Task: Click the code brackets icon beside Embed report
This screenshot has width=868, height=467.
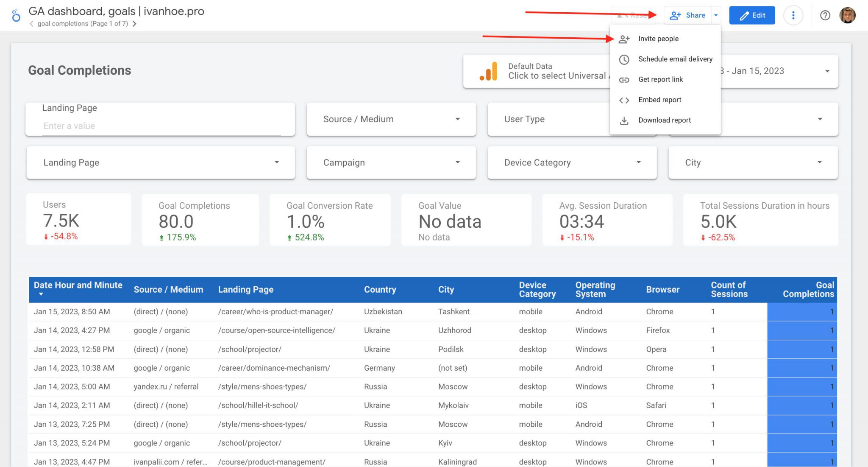Action: click(x=624, y=100)
